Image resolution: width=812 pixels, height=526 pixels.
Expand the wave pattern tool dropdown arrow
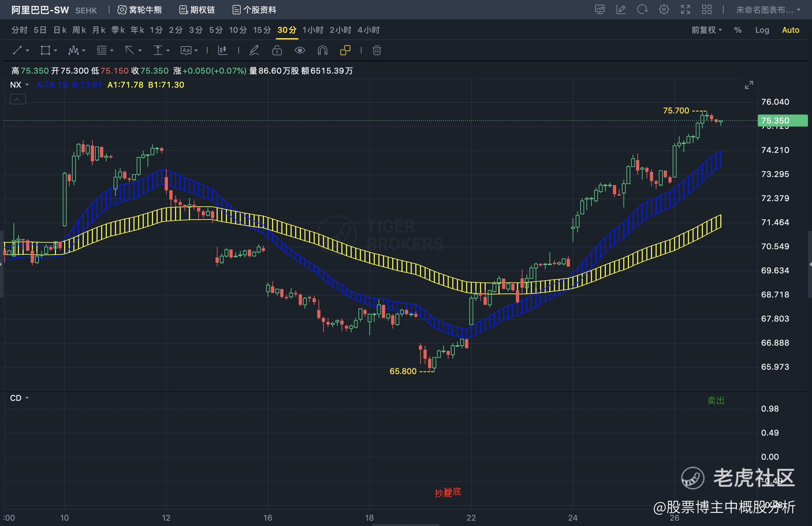[x=84, y=51]
